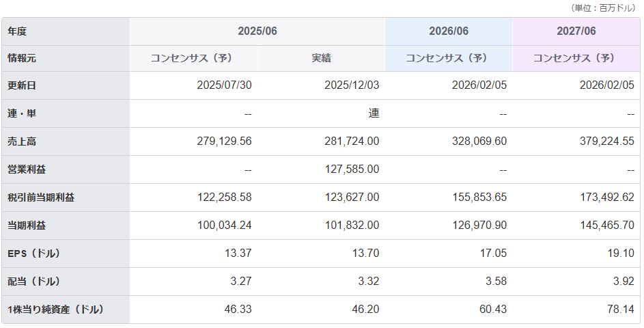Screen dimensions: 644x328
Task: Click the 税引前当期利益 row label
Action: [41, 197]
